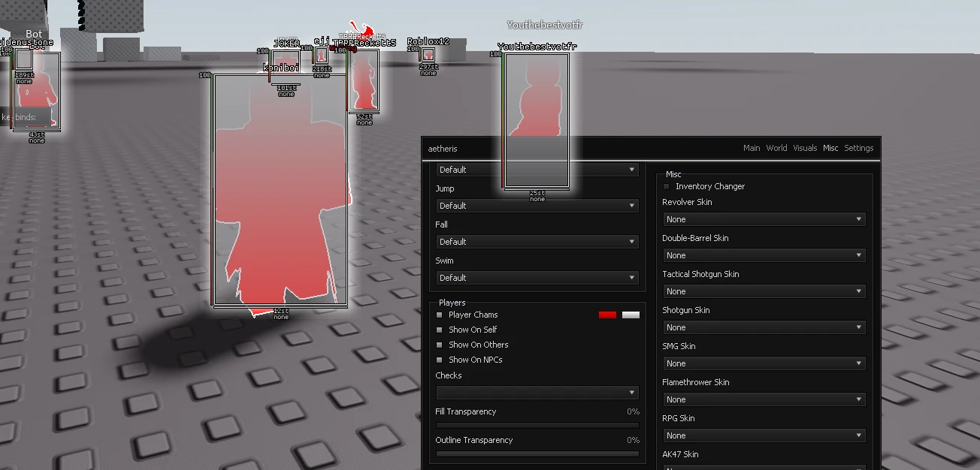This screenshot has width=980, height=470.
Task: Switch to the Visuals tab
Action: pyautogui.click(x=805, y=148)
